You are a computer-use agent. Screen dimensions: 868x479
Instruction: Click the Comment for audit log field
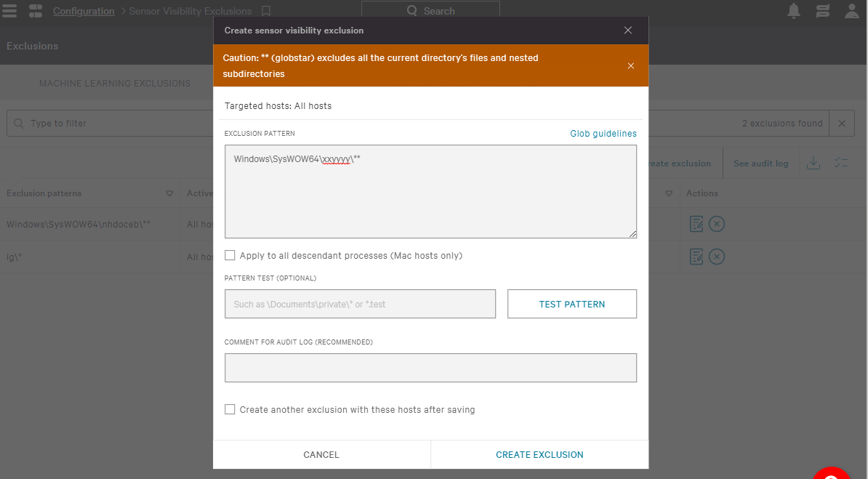pyautogui.click(x=430, y=368)
